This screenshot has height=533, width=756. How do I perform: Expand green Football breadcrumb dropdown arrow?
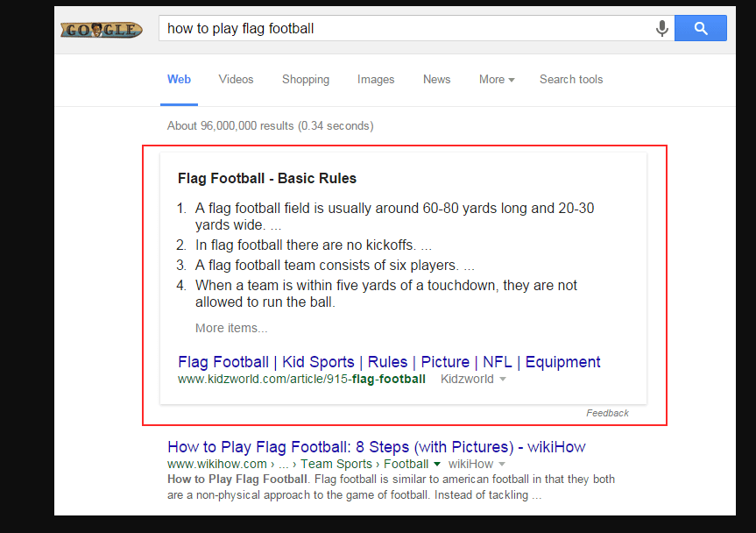click(437, 464)
